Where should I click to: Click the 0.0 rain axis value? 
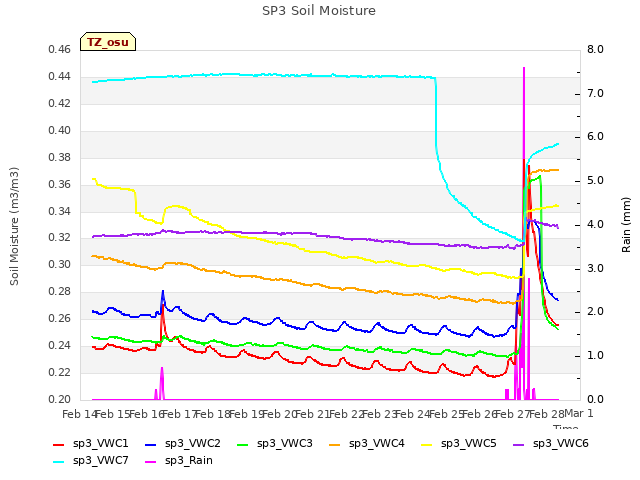coord(595,399)
